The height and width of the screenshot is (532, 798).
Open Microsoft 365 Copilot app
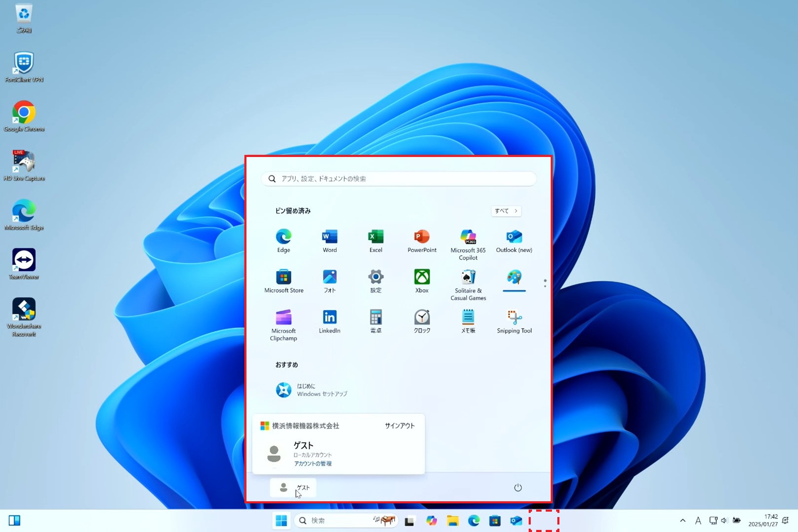point(468,244)
